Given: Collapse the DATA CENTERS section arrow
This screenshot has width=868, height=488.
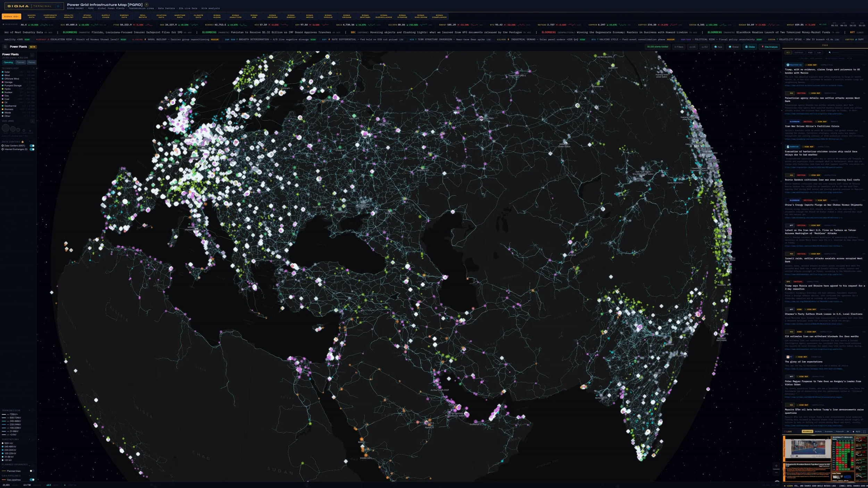Looking at the screenshot, I should (x=30, y=142).
